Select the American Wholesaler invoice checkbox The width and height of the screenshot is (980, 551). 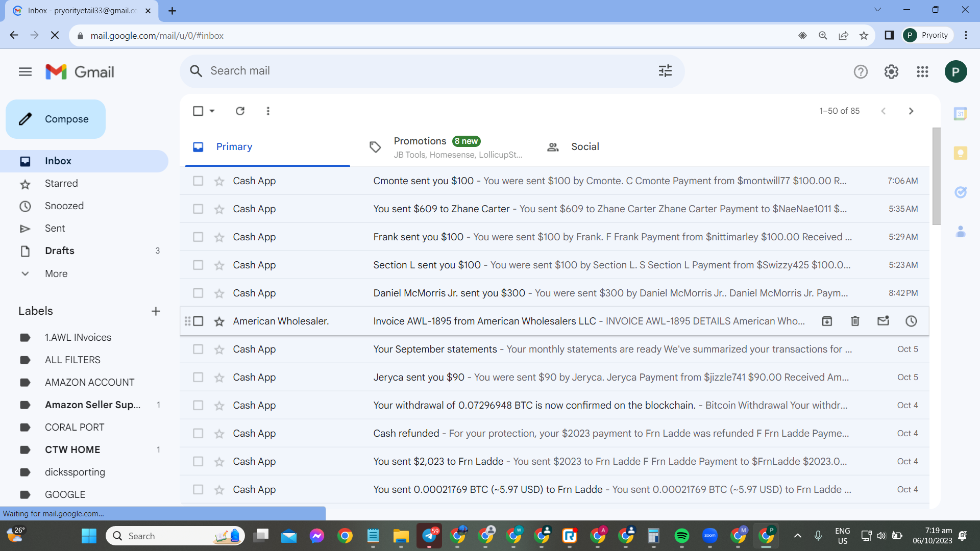pos(198,321)
